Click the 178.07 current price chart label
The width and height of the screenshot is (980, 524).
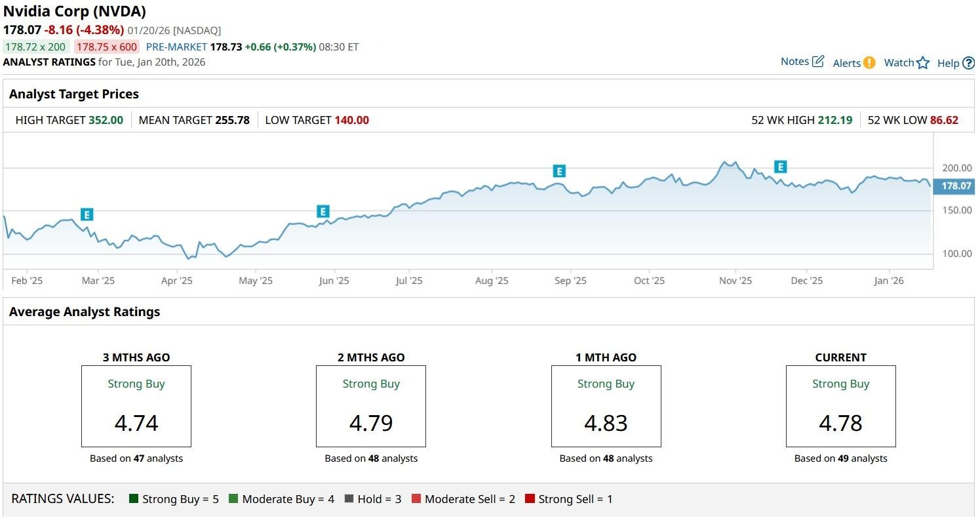(x=956, y=186)
